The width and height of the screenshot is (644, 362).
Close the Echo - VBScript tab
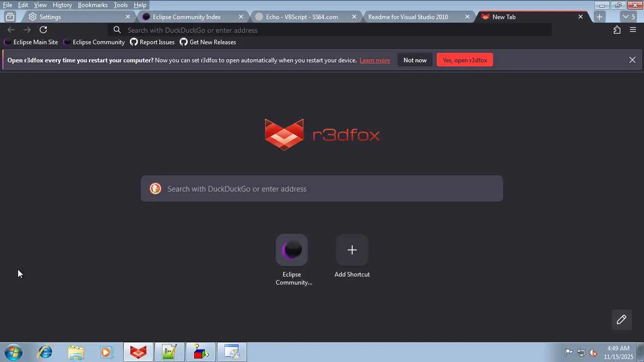pos(354,17)
